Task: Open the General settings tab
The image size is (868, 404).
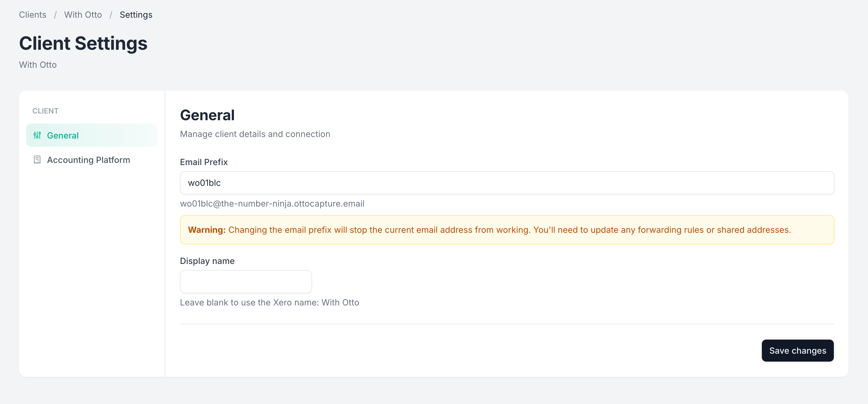Action: pos(92,135)
